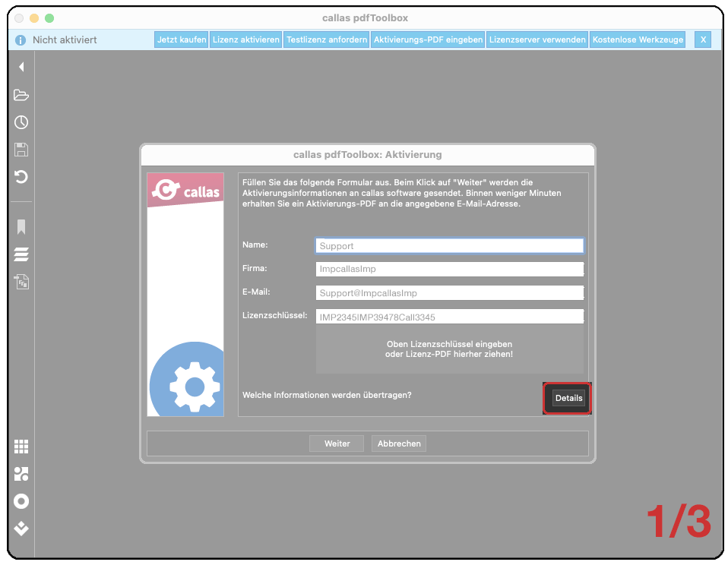The width and height of the screenshot is (728, 565).
Task: Click the open folder icon in sidebar
Action: point(21,95)
